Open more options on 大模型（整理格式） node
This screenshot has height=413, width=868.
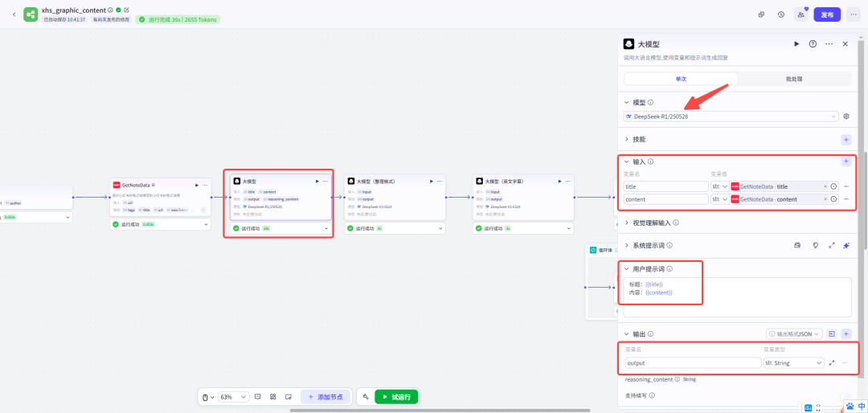click(x=440, y=181)
